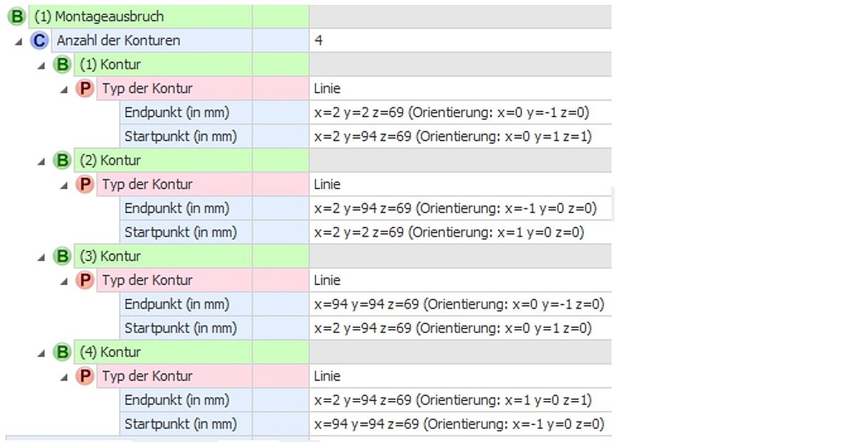Collapse the (3) Kontur branch
The height and width of the screenshot is (442, 868).
pos(42,257)
